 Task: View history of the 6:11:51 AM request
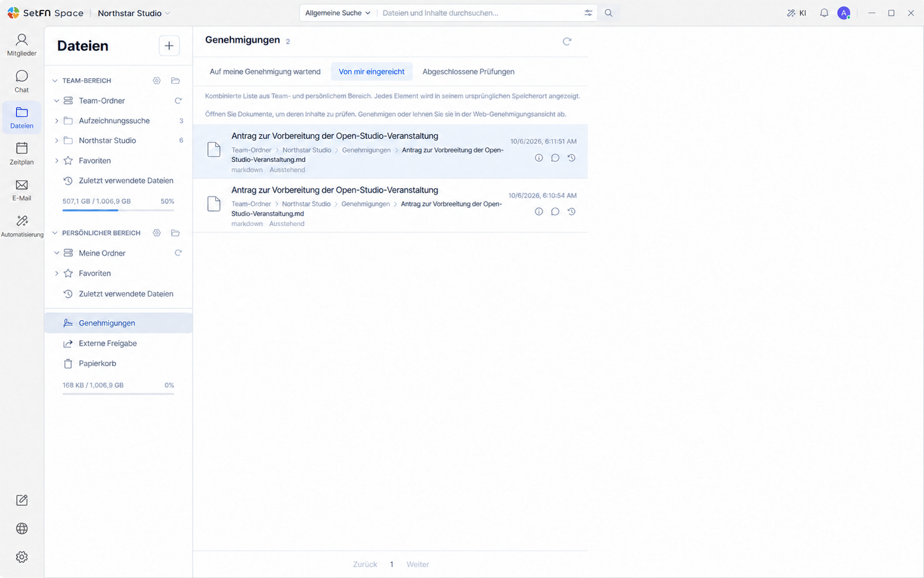571,158
